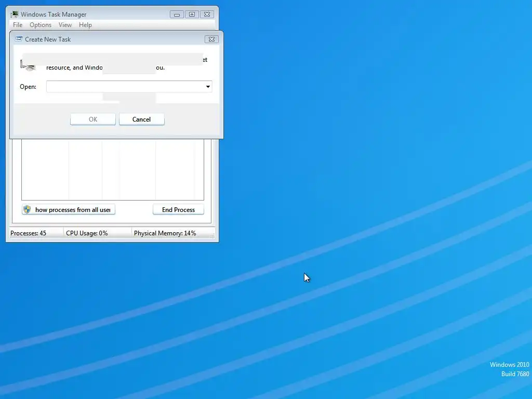The width and height of the screenshot is (532, 399).
Task: Click the Create New Task title bar icon
Action: [19, 39]
